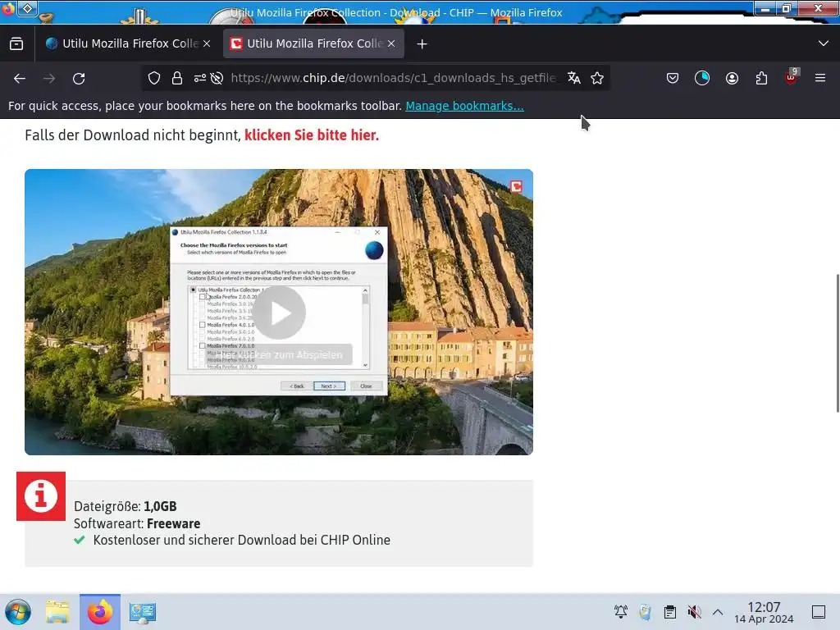840x630 pixels.
Task: Switch to the CHIP download tab
Action: (313, 44)
